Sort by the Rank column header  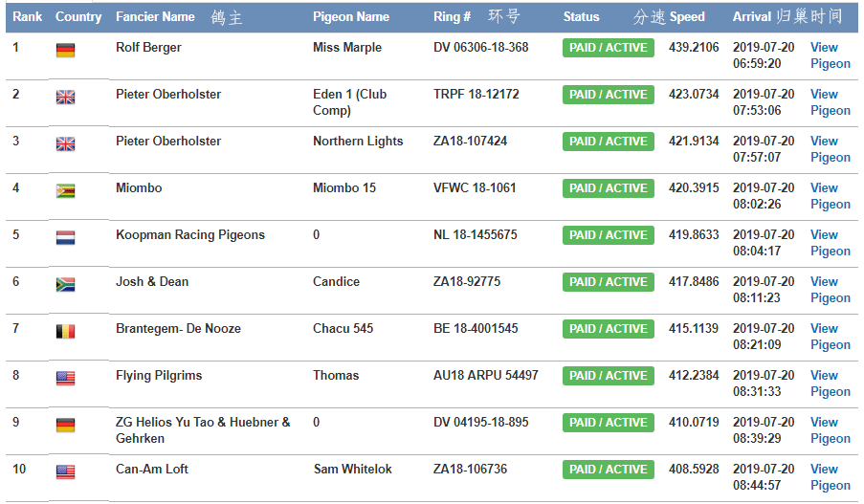pyautogui.click(x=27, y=16)
